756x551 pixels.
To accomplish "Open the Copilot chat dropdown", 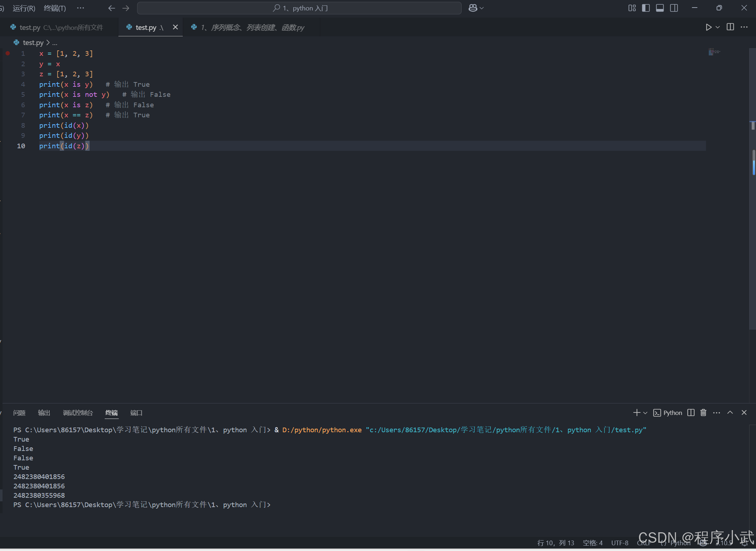I will click(481, 8).
